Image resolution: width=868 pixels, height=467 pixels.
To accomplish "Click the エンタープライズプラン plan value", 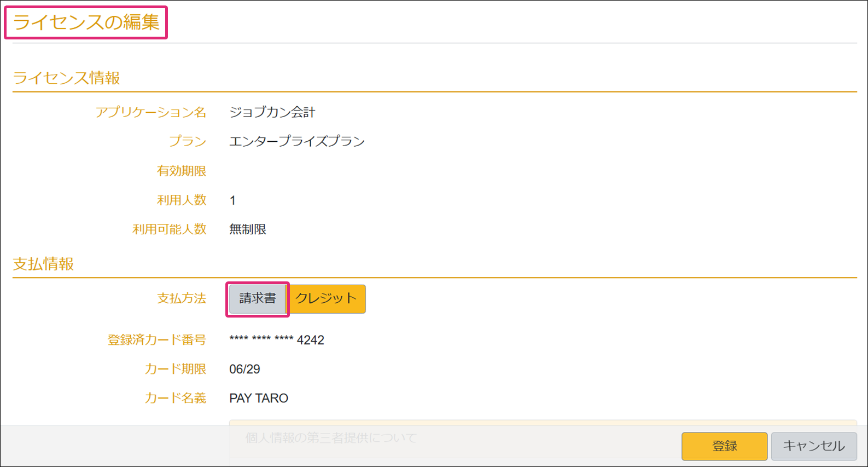I will [x=296, y=141].
